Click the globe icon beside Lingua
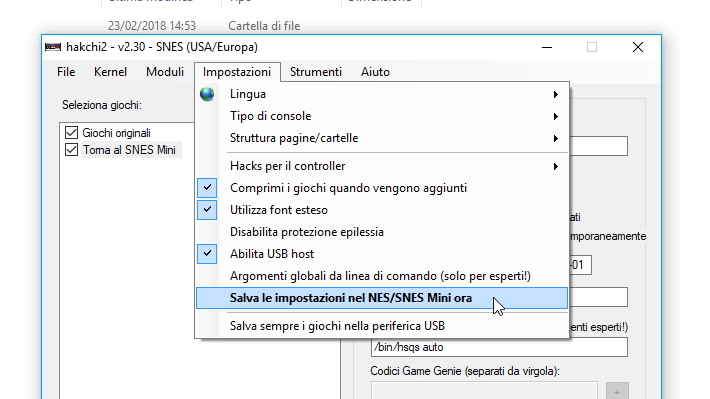Viewport: 710px width, 399px height. (x=207, y=94)
